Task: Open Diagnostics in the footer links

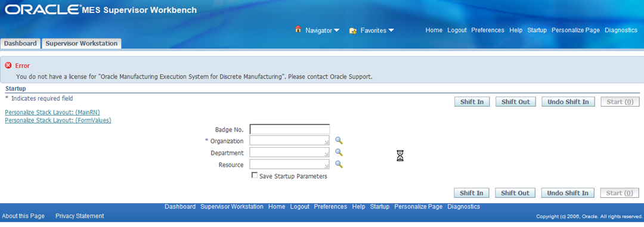Action: [x=464, y=207]
